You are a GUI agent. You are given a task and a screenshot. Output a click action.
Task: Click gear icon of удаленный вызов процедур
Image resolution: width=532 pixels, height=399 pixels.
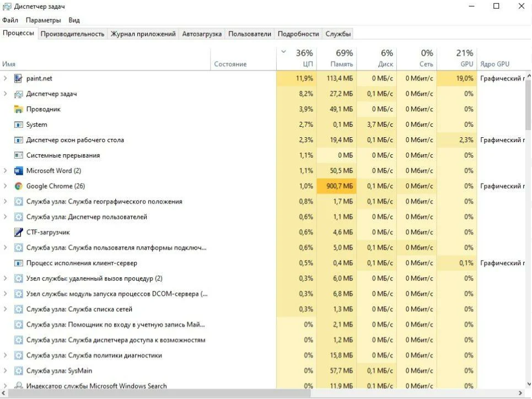(x=18, y=278)
